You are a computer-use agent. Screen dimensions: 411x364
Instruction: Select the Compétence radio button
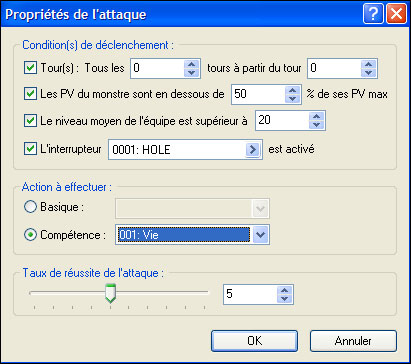pyautogui.click(x=30, y=235)
